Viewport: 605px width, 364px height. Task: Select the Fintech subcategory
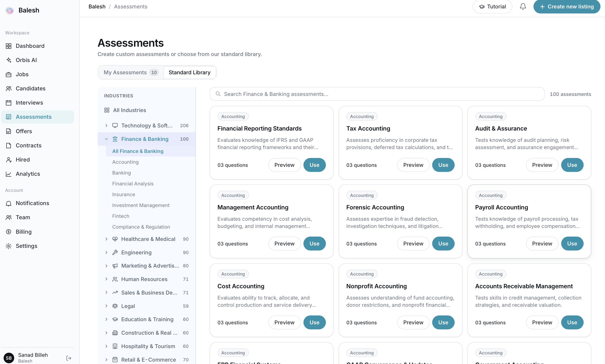click(121, 216)
